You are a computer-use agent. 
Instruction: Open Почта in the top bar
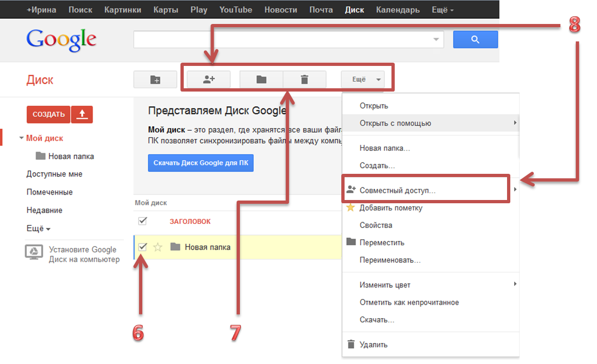321,10
